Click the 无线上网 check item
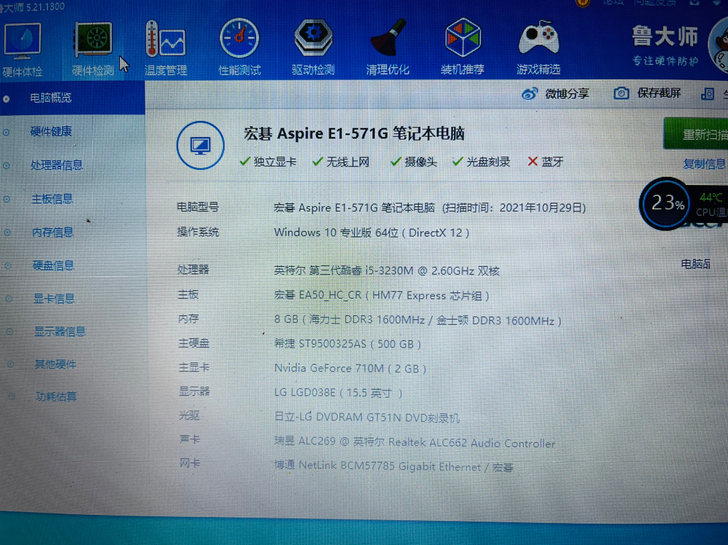 [341, 162]
